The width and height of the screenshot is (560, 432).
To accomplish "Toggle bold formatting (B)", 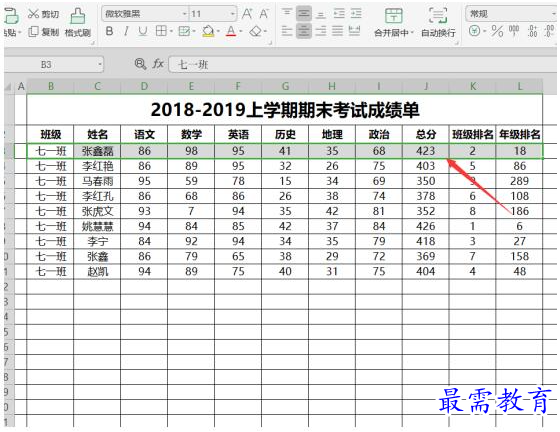I will pos(110,31).
